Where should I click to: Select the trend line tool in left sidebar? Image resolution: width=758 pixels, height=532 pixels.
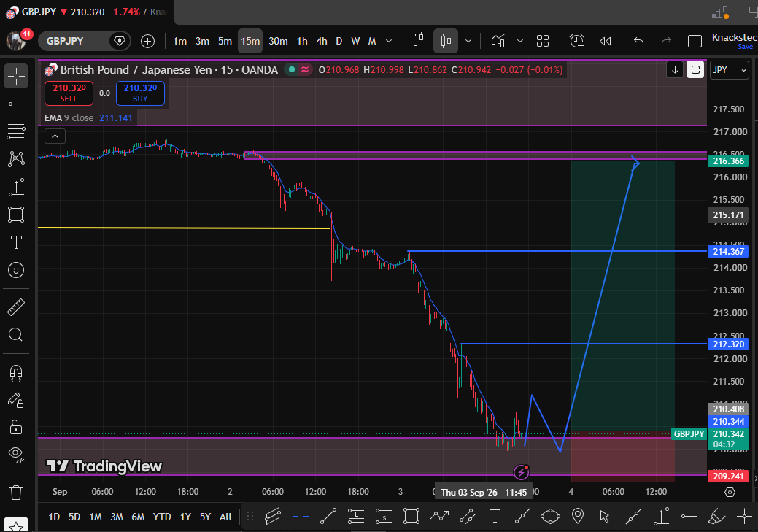click(16, 104)
